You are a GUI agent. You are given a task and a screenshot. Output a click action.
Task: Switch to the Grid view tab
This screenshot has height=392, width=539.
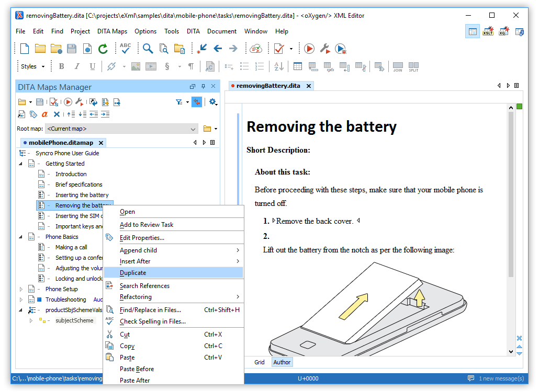point(260,362)
